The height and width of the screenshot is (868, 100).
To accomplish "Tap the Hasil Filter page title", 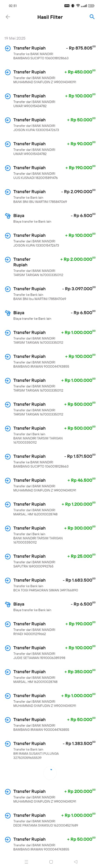I will click(50, 17).
